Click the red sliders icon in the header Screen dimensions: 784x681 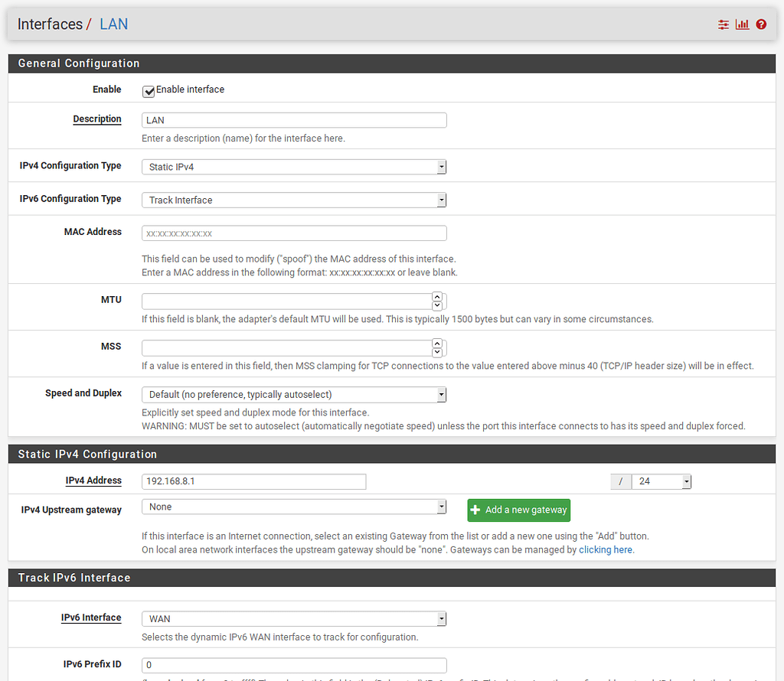723,24
